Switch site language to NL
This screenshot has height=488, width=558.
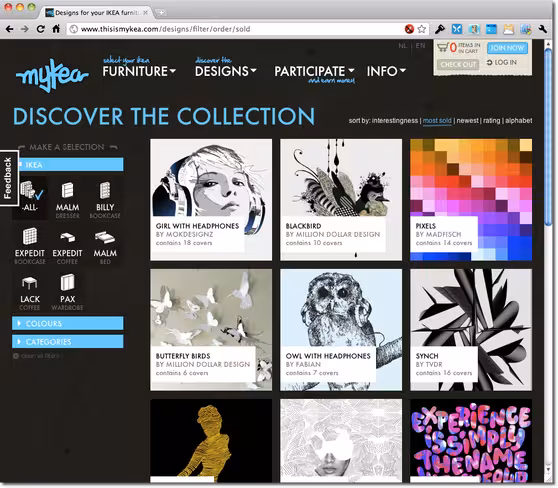(x=402, y=46)
